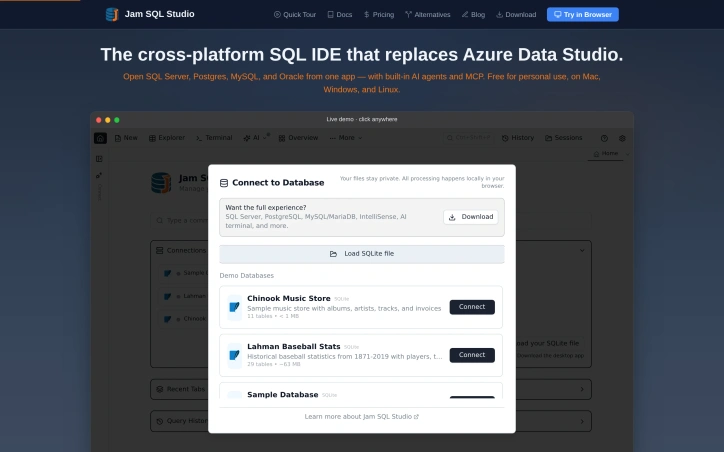Click Download in the full experience banner

(471, 217)
